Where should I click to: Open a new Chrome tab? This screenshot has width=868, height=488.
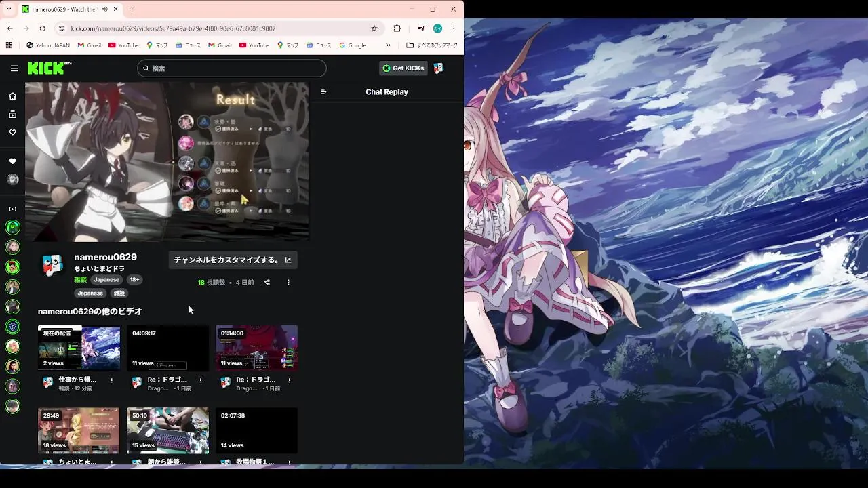pyautogui.click(x=132, y=9)
